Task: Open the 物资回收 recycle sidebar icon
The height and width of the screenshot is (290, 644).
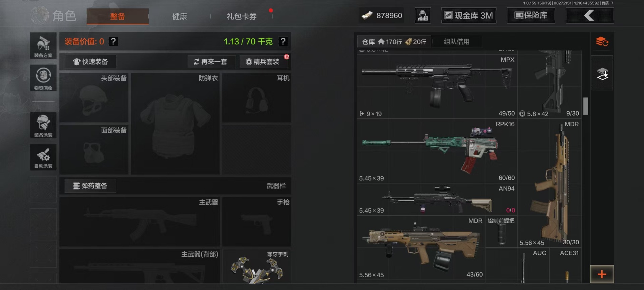Action: pyautogui.click(x=43, y=78)
